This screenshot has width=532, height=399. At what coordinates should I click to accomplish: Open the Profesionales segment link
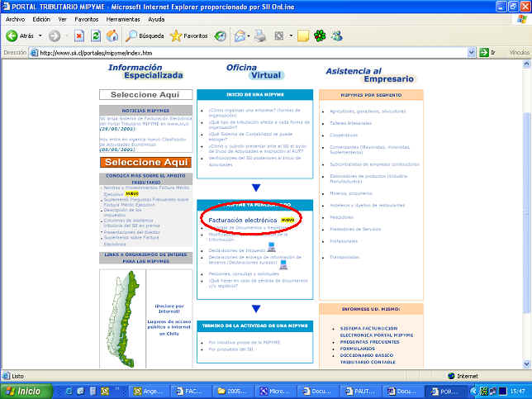click(344, 241)
